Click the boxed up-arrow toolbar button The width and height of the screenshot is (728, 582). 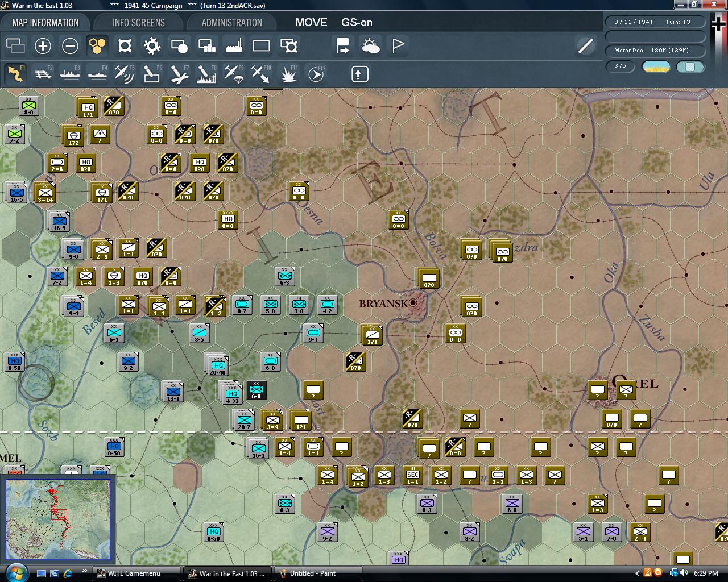click(x=359, y=74)
